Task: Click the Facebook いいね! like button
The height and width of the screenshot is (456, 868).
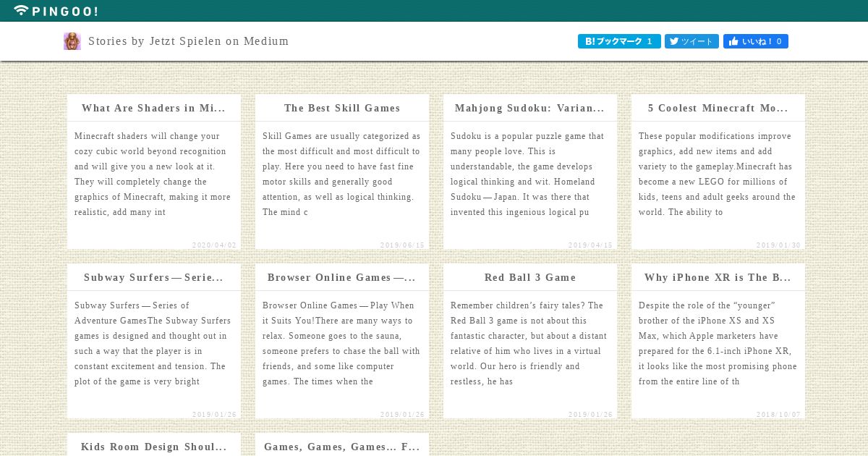Action: pos(756,41)
